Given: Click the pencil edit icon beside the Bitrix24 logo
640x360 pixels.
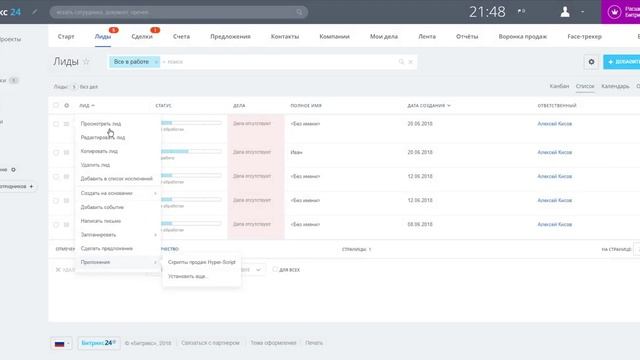Looking at the screenshot, I should pyautogui.click(x=35, y=12).
